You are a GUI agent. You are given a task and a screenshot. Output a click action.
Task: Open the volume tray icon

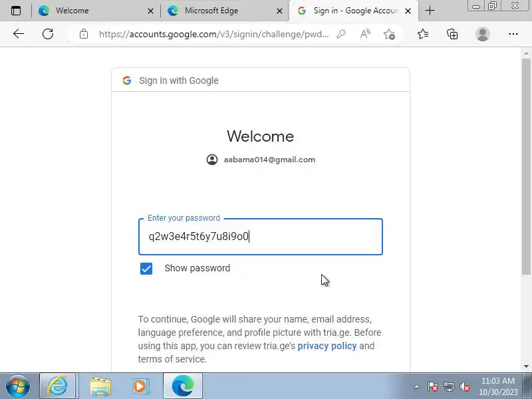click(464, 386)
